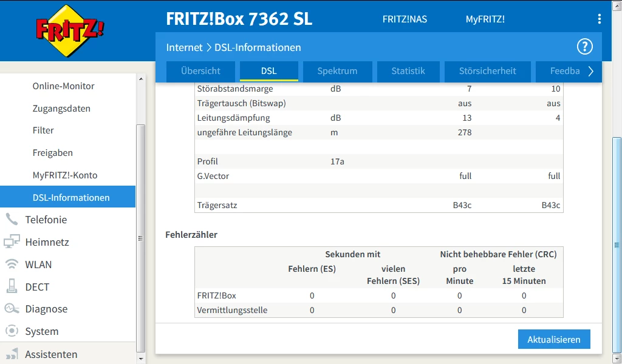The width and height of the screenshot is (622, 364).
Task: Switch to the Spektrum tab
Action: tap(337, 71)
